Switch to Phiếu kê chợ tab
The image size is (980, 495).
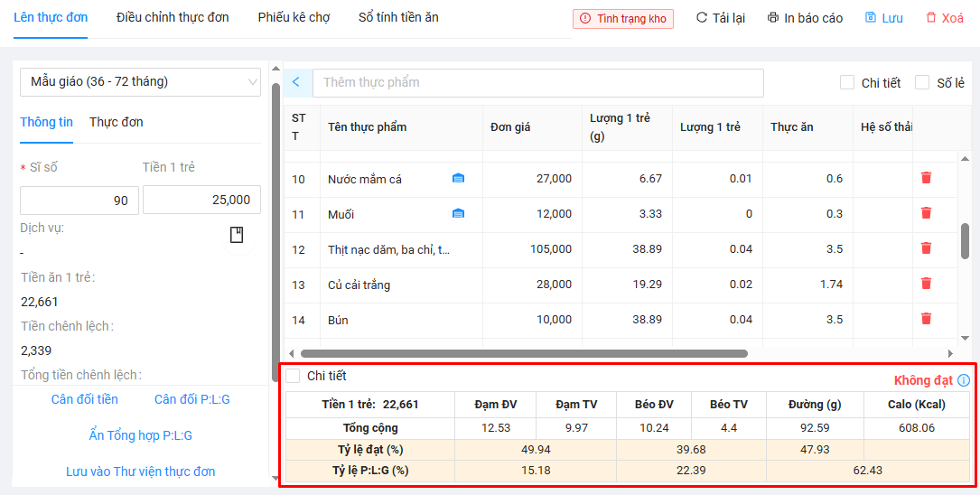click(x=294, y=17)
